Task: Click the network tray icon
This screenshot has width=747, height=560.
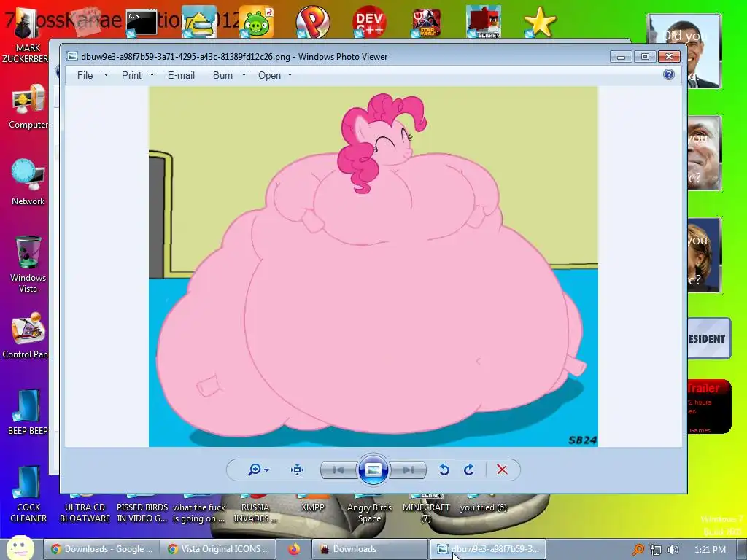Action: coord(656,550)
